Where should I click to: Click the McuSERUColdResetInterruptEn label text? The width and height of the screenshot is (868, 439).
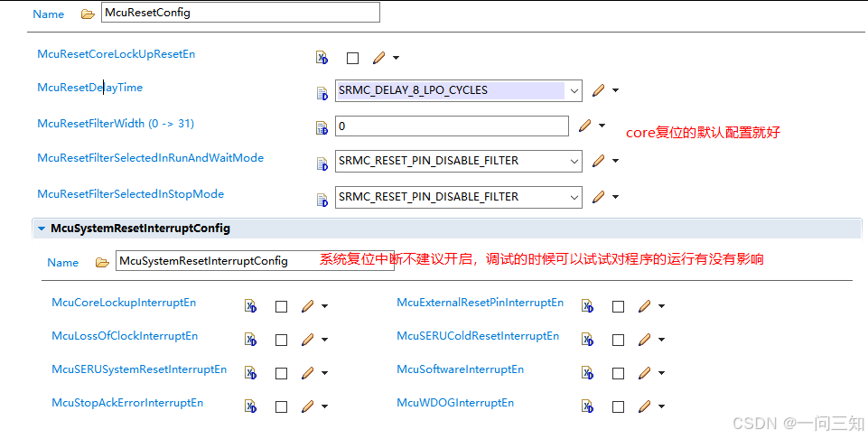pos(478,336)
